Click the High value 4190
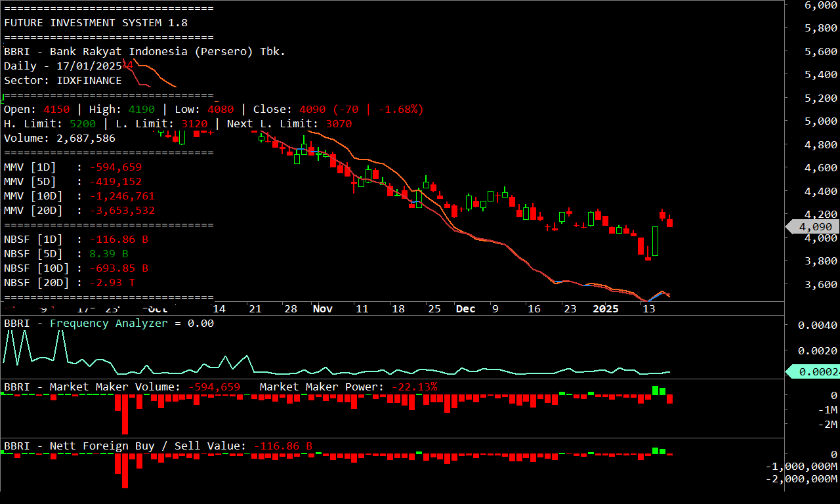 pyautogui.click(x=142, y=109)
